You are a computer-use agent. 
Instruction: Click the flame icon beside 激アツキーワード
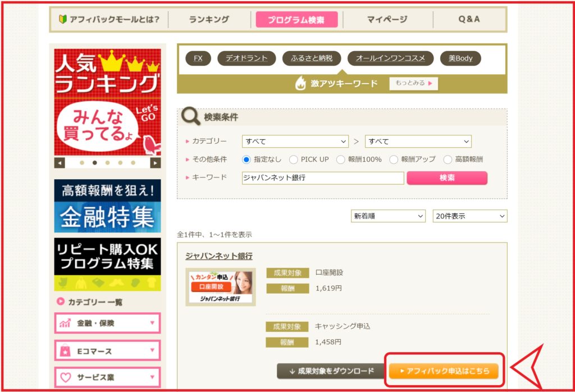pyautogui.click(x=300, y=83)
